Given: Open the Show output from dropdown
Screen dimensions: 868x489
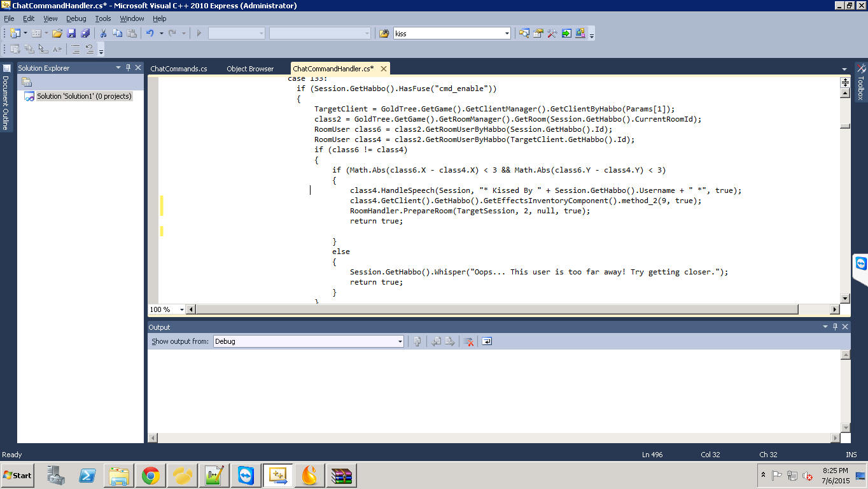Looking at the screenshot, I should pos(400,341).
